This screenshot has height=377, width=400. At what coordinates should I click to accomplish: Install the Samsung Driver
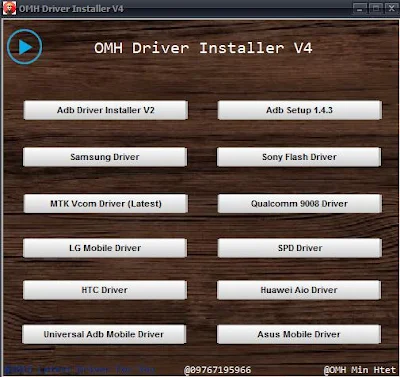pos(105,157)
